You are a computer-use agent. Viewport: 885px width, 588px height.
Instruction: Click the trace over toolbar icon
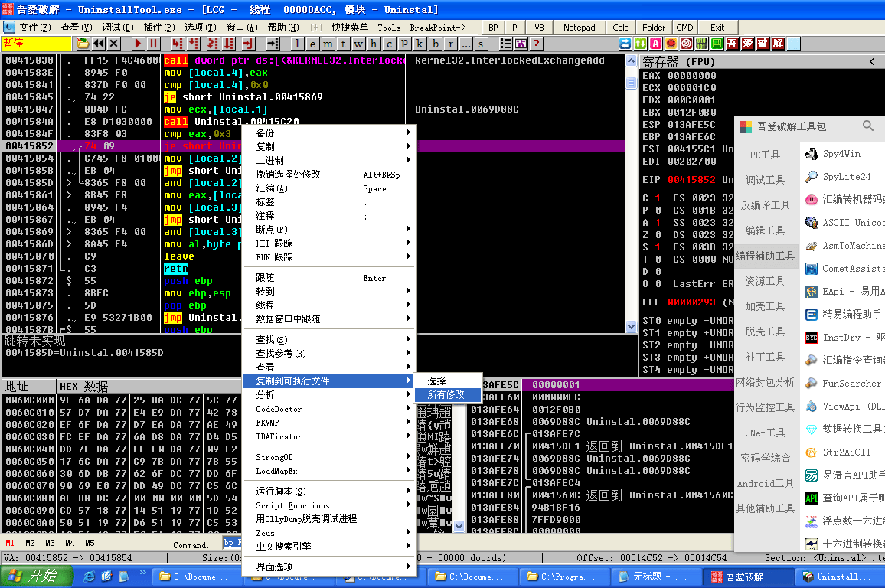click(x=229, y=44)
